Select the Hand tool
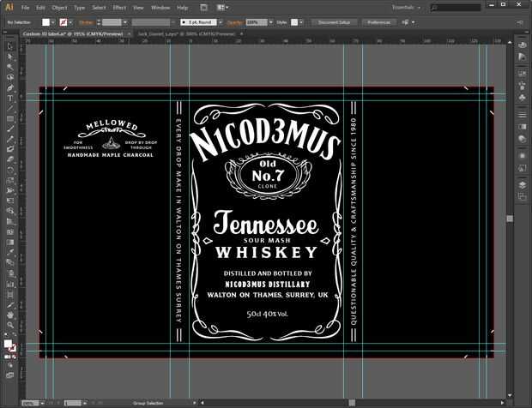This screenshot has height=408, width=532. point(10,315)
